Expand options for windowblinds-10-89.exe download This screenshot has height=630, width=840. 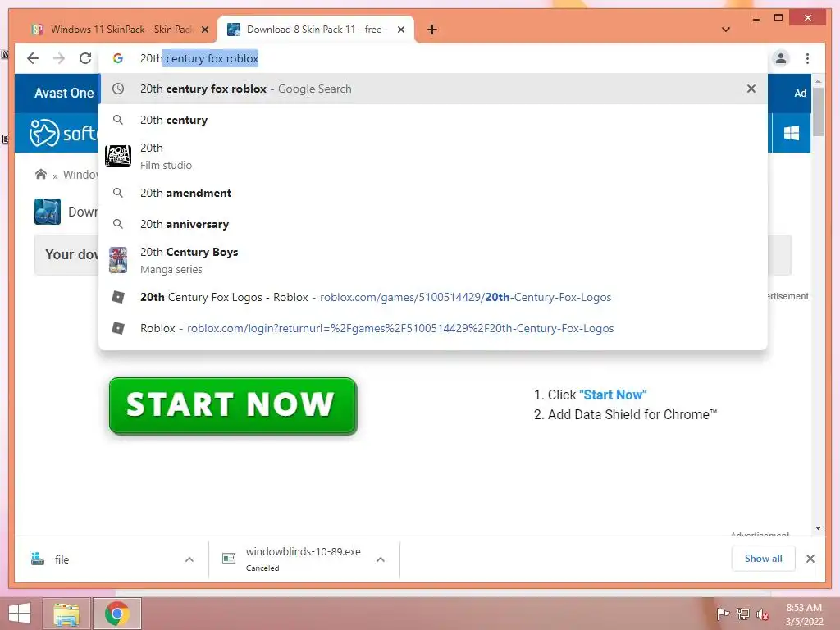click(x=381, y=559)
